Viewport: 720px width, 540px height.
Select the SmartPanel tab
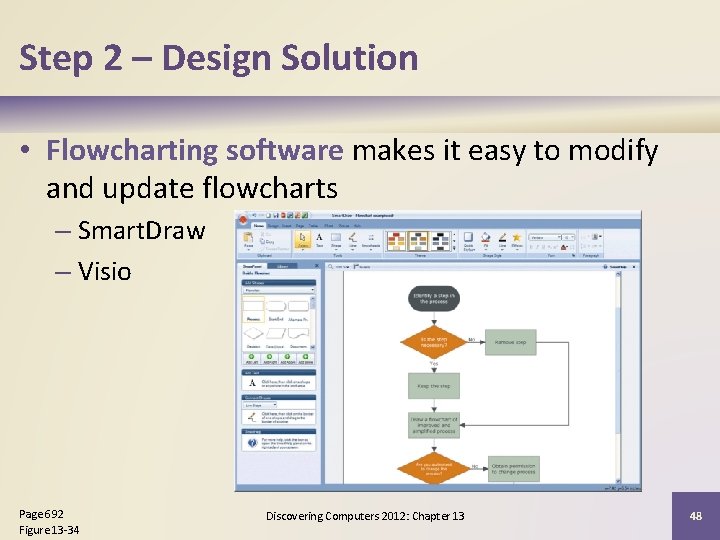pos(253,266)
